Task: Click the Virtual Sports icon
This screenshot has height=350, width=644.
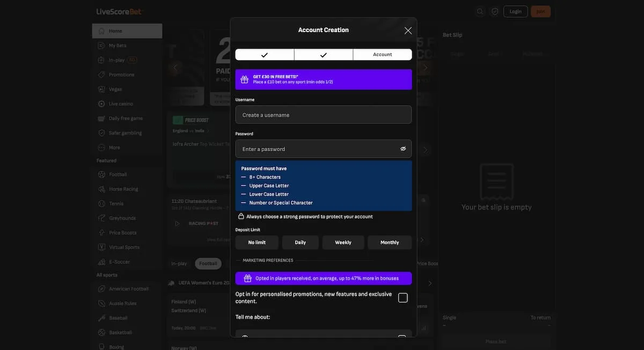Action: click(101, 247)
